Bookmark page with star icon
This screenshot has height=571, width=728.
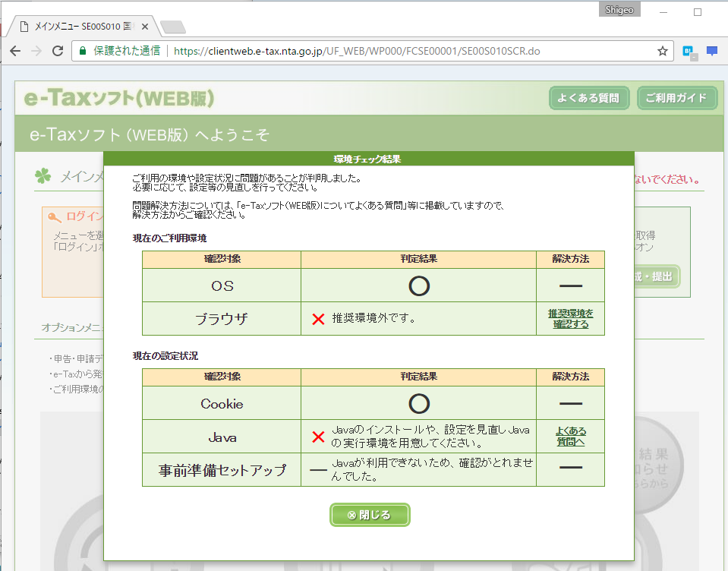coord(663,51)
